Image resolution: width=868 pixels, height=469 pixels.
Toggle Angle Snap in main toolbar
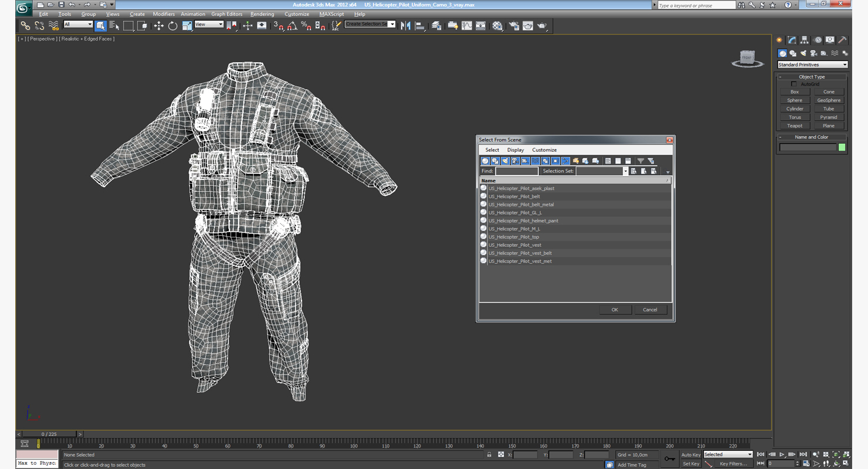coord(292,26)
